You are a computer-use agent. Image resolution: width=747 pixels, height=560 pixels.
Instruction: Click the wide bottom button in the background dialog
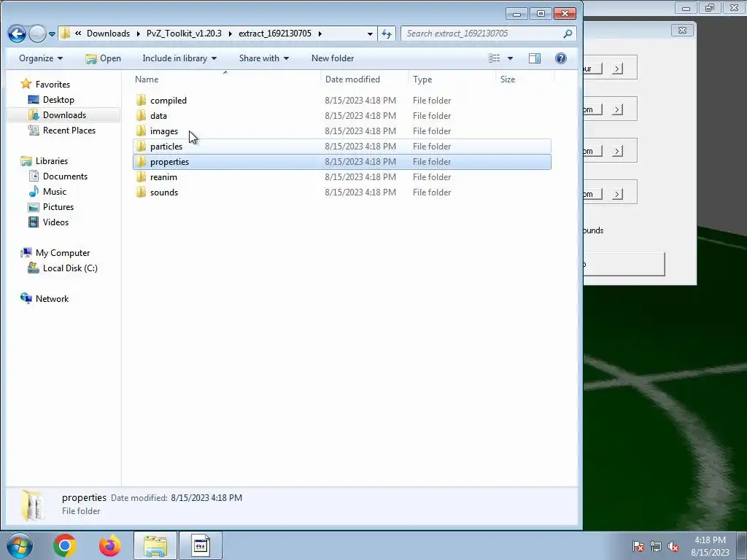[624, 264]
